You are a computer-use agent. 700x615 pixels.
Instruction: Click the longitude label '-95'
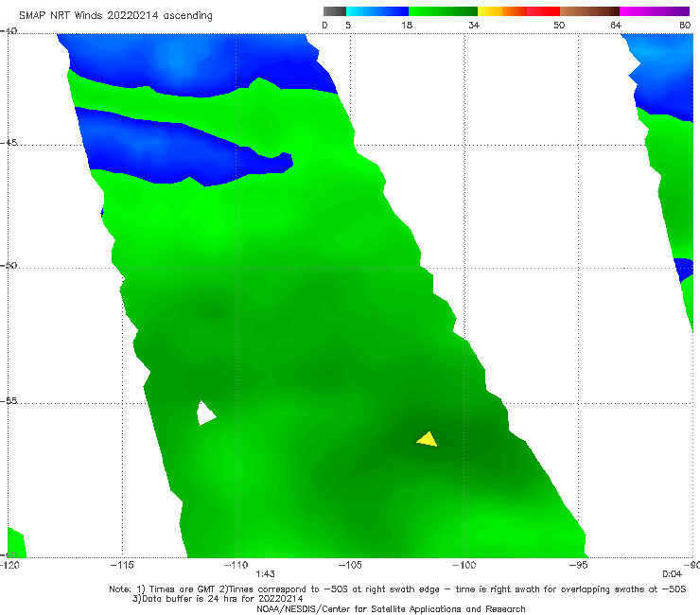click(578, 565)
